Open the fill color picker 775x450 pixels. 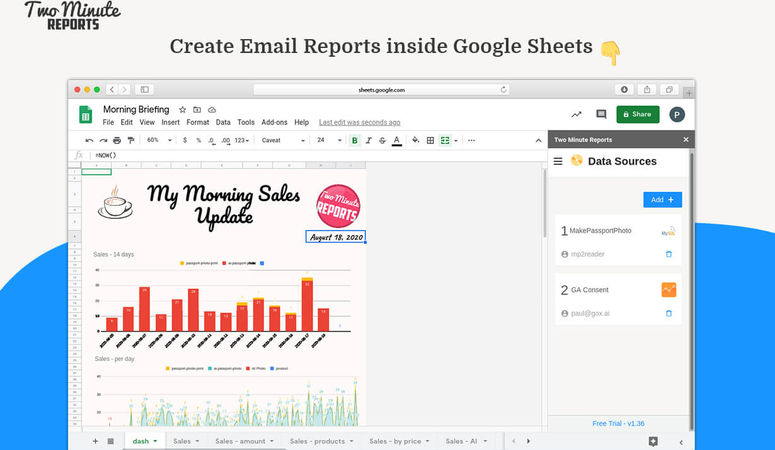(416, 140)
